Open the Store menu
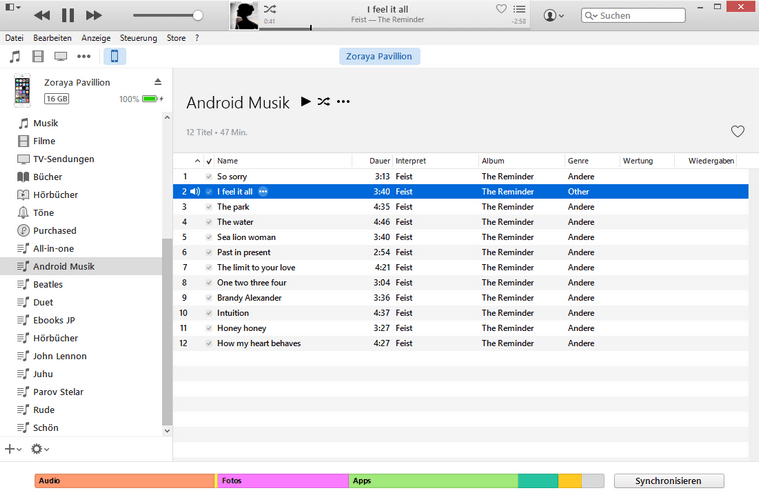 pyautogui.click(x=176, y=38)
